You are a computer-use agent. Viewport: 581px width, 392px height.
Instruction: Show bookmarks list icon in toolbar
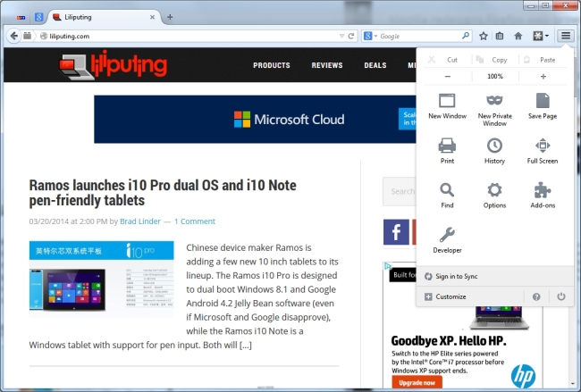(x=500, y=36)
